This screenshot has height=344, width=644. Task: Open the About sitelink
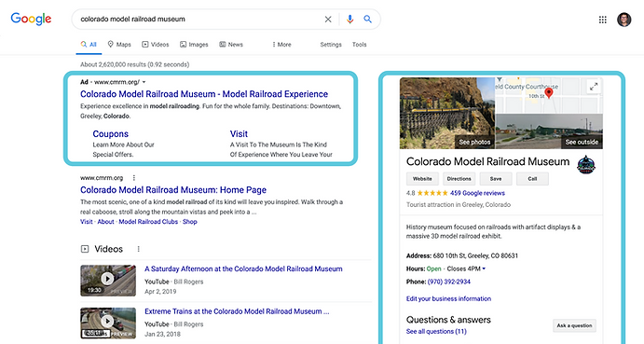pos(105,222)
